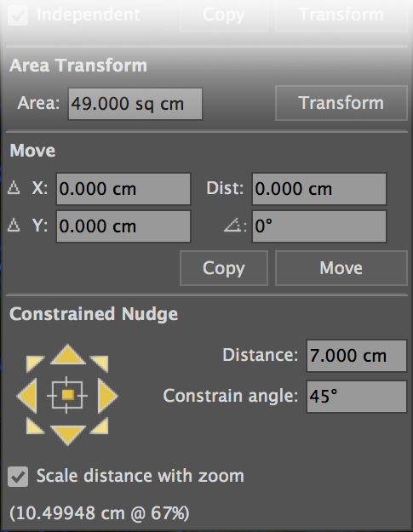
Task: Click the Dist input field
Action: [x=319, y=189]
